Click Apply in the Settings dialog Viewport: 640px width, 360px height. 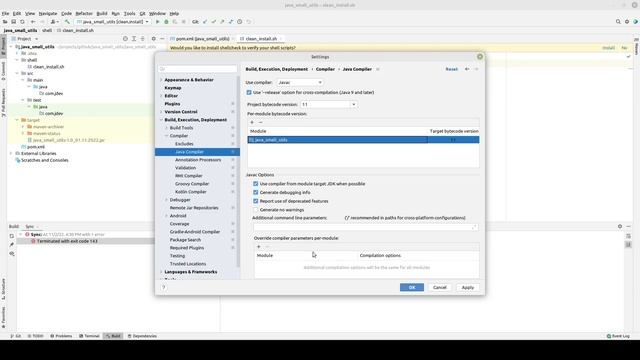pyautogui.click(x=468, y=287)
